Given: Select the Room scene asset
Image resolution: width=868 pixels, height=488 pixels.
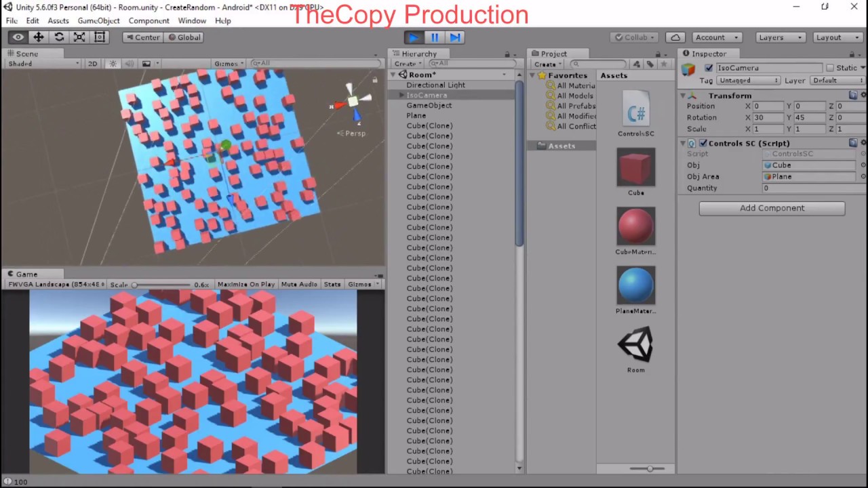Looking at the screenshot, I should click(636, 349).
